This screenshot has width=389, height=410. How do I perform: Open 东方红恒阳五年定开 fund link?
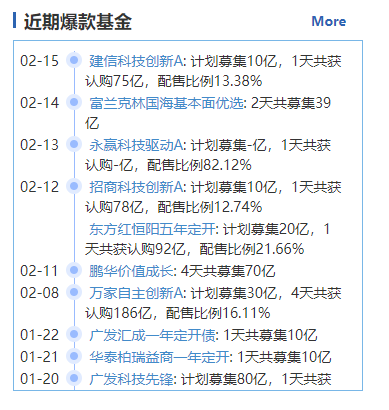point(152,229)
